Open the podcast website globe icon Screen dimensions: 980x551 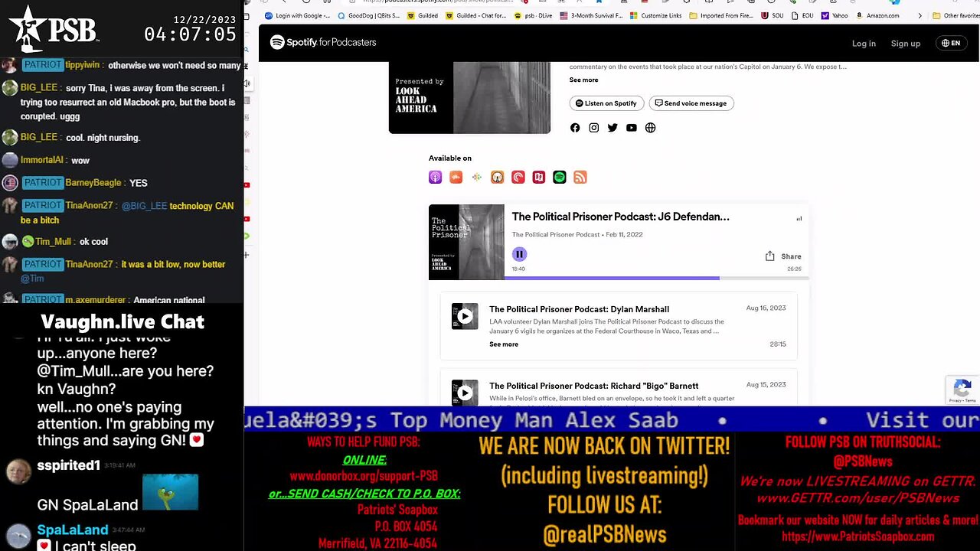(650, 128)
